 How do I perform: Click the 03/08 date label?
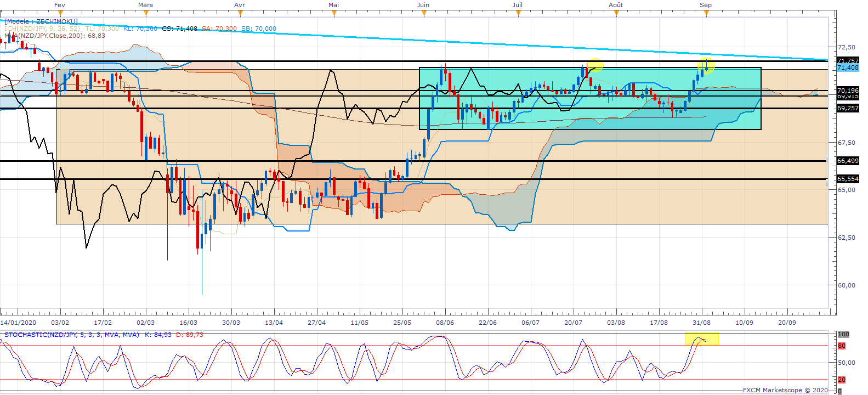(x=616, y=323)
